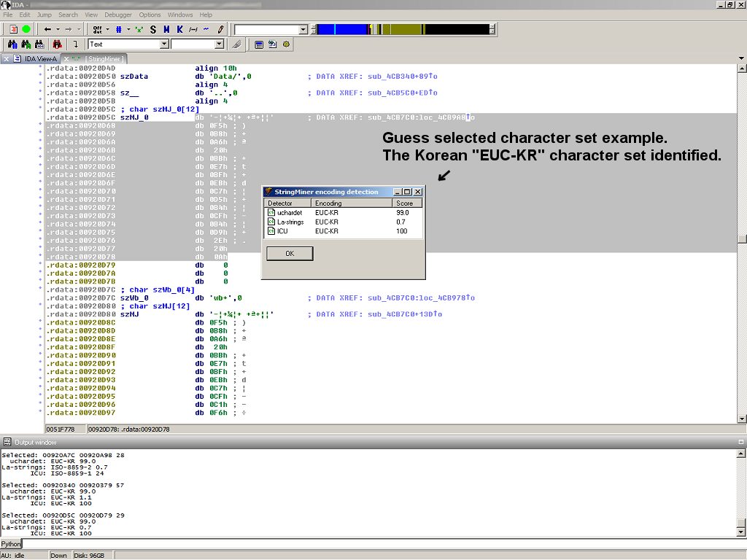747x560 pixels.
Task: Open the Windows menu
Action: tap(180, 15)
